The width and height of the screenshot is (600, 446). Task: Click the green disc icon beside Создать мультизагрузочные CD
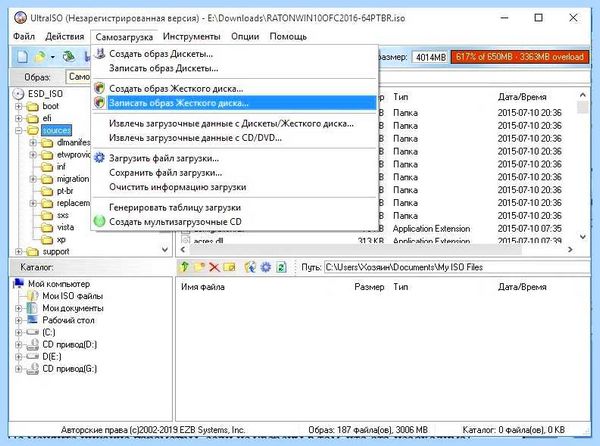99,221
